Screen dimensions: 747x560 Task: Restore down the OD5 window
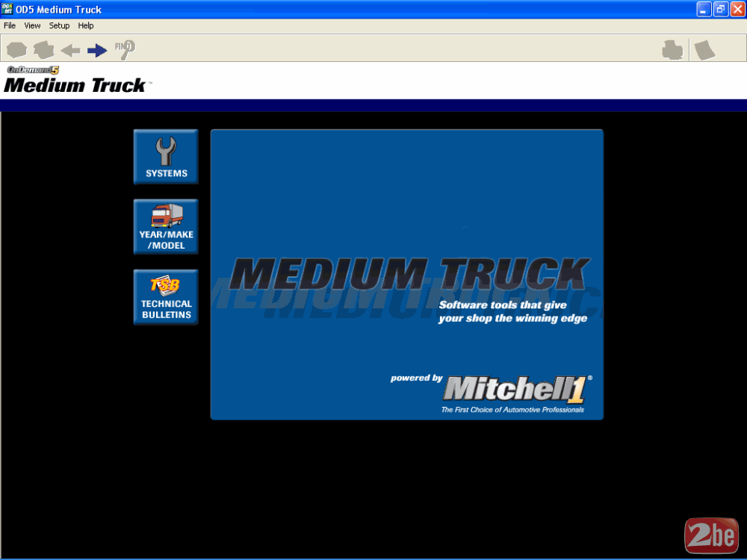(720, 9)
